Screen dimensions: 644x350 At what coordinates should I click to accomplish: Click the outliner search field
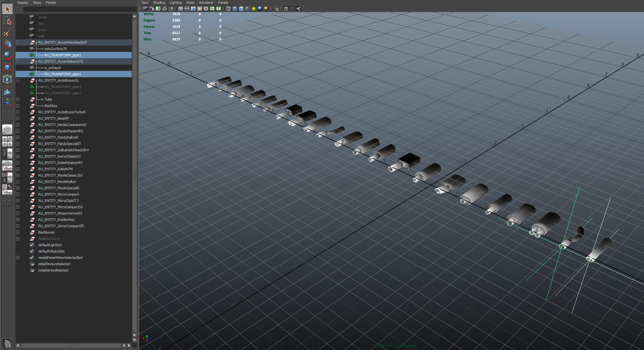(79, 9)
